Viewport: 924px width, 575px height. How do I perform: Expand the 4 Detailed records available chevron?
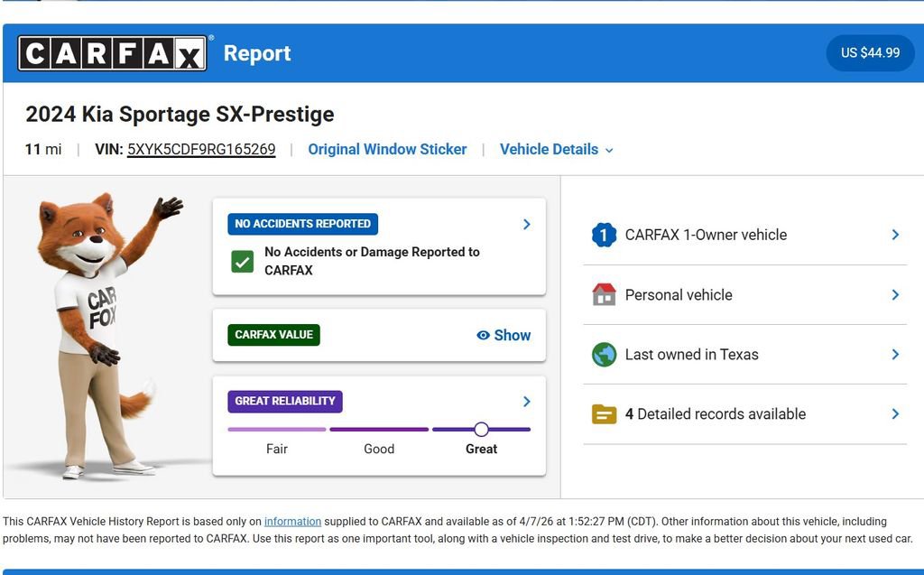pyautogui.click(x=895, y=414)
